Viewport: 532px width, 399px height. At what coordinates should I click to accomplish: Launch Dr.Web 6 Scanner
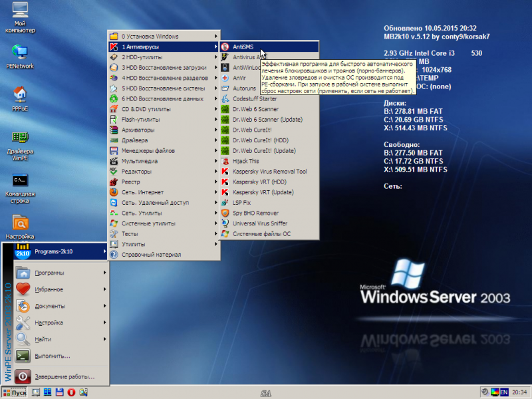point(269,109)
